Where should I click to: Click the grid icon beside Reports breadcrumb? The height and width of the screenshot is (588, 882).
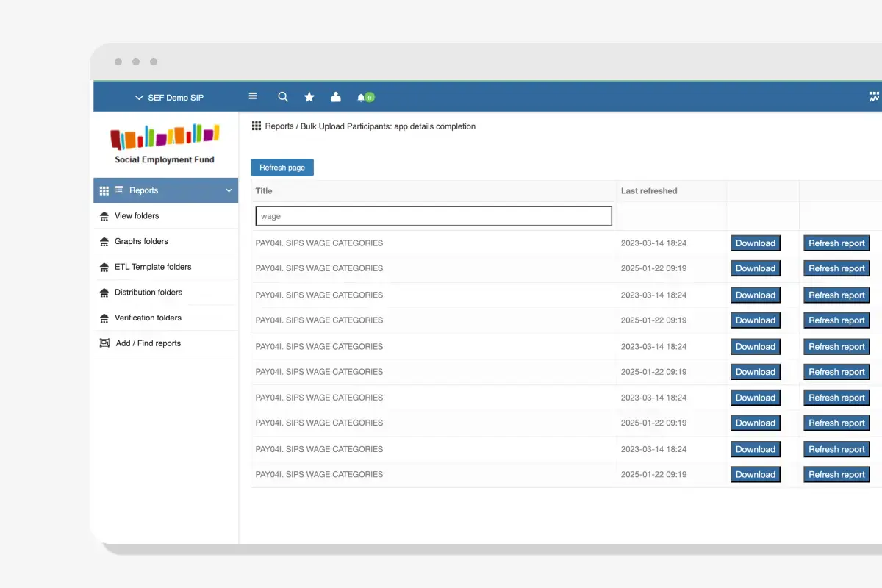pos(257,126)
